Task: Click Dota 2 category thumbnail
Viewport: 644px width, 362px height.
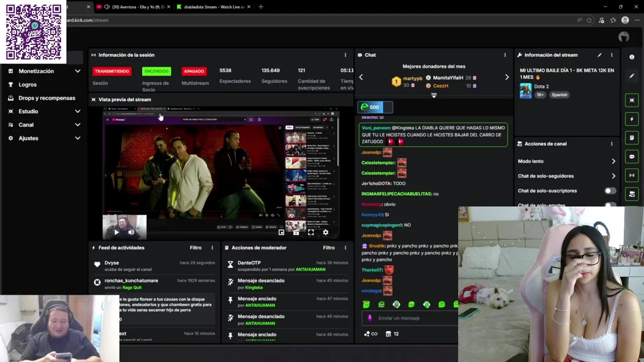Action: (526, 90)
